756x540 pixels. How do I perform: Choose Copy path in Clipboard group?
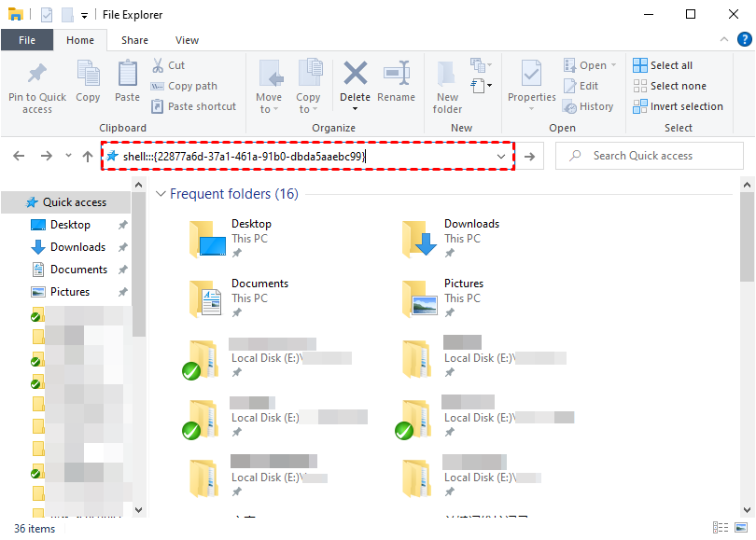point(184,86)
